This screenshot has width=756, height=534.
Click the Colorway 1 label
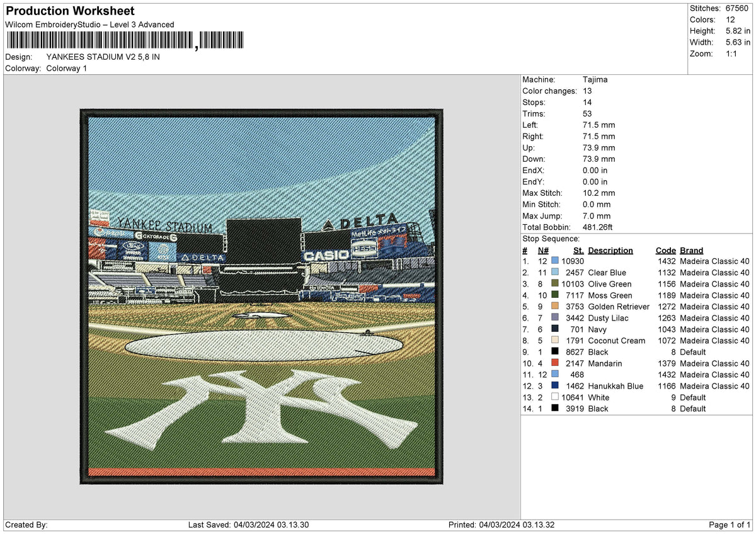point(66,68)
